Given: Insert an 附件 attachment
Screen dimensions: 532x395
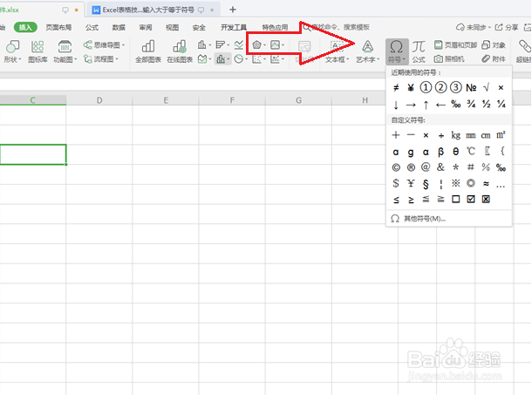Looking at the screenshot, I should (494, 59).
